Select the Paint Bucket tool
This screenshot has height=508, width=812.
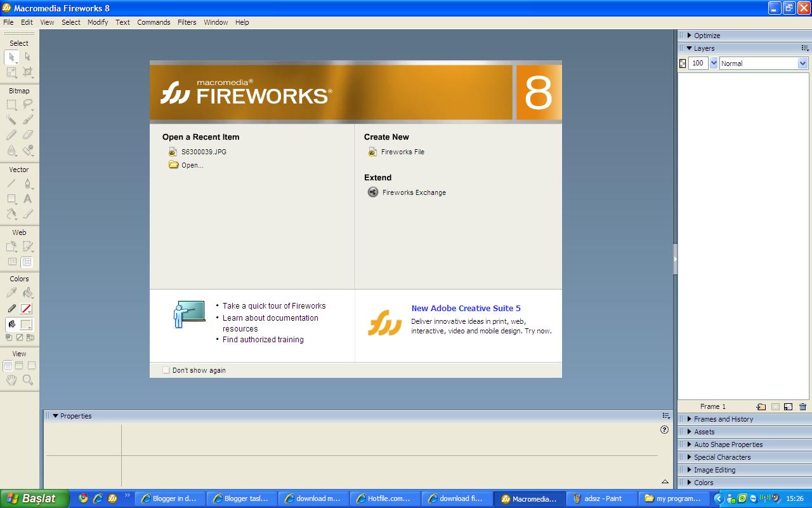click(x=27, y=293)
